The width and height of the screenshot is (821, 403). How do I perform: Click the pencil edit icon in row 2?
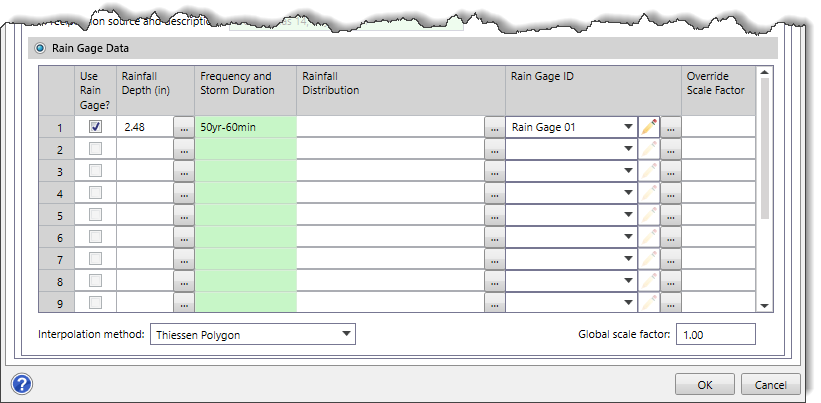tap(649, 149)
